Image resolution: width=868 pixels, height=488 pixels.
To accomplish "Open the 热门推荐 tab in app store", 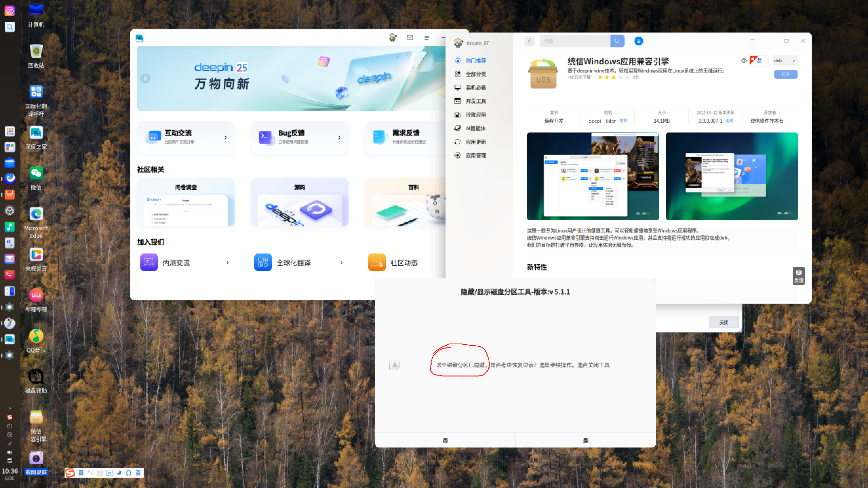I will 471,61.
